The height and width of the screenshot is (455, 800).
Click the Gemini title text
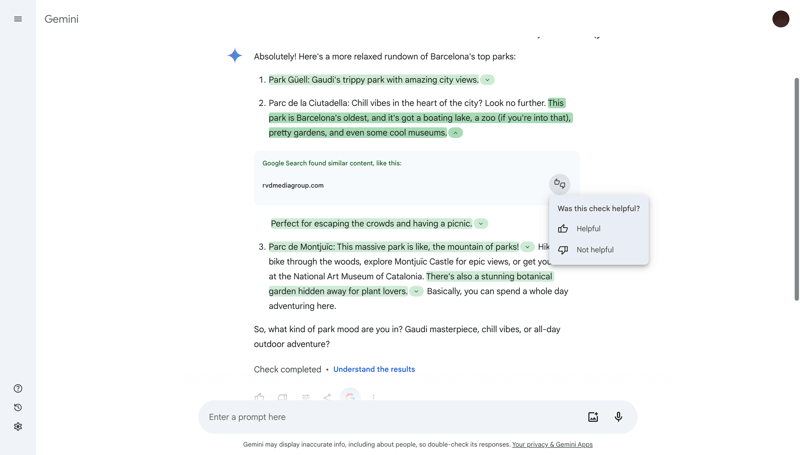tap(61, 19)
